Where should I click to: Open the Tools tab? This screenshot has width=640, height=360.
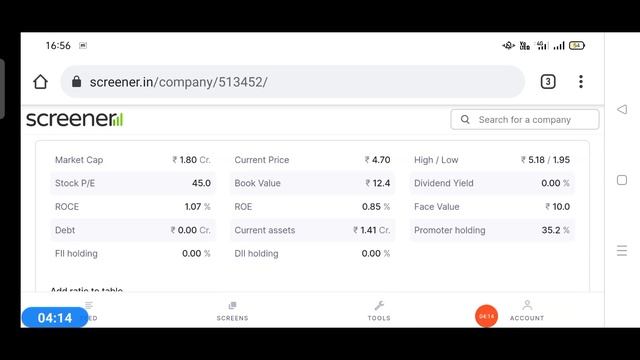[x=379, y=311]
